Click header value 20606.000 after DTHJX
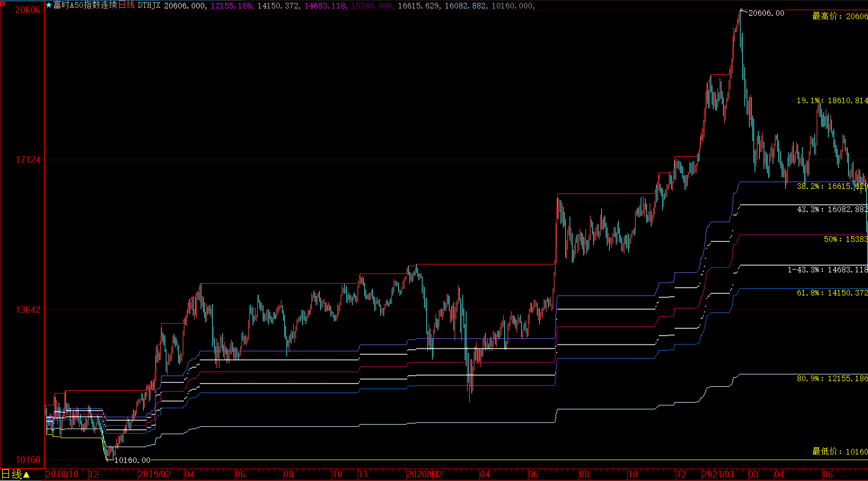This screenshot has width=868, height=481. 185,6
